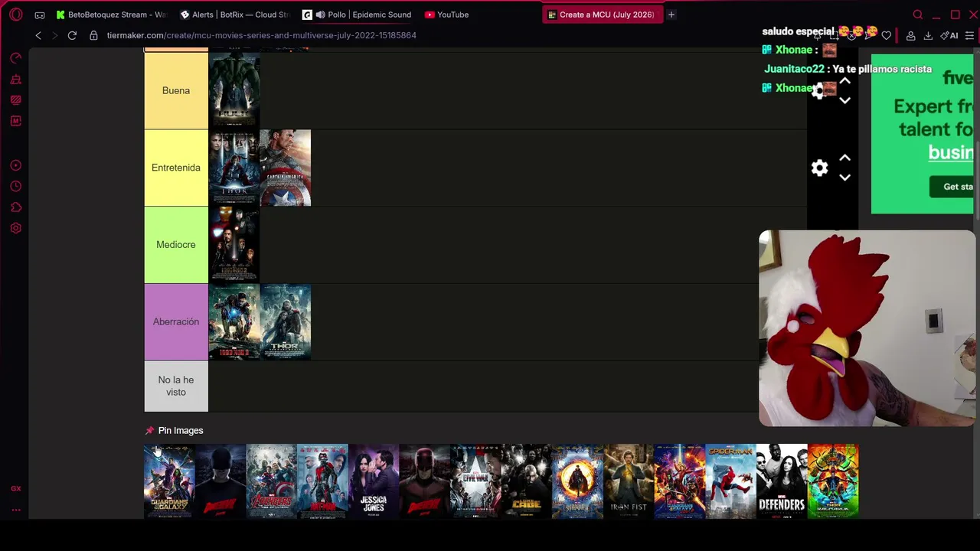View site info via the lock icon
980x551 pixels.
(x=93, y=35)
